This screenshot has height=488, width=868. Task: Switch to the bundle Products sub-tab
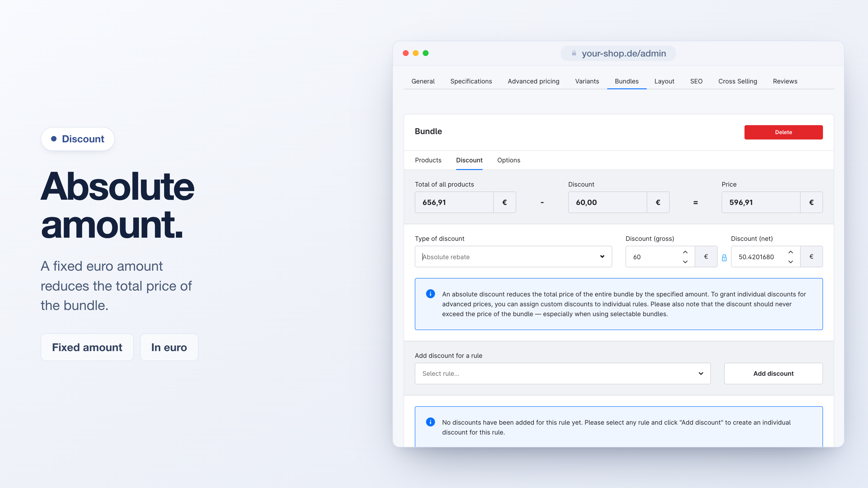428,160
